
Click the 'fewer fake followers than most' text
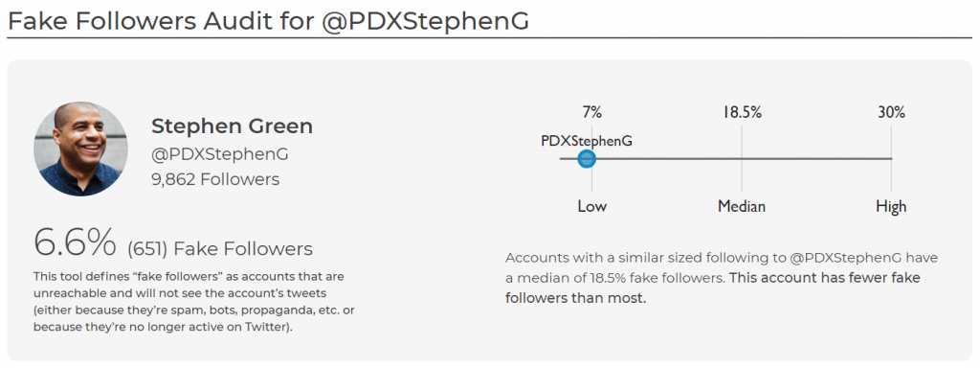[x=712, y=287]
